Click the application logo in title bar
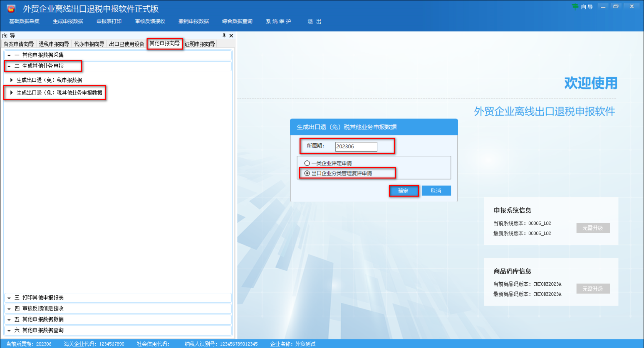644x348 pixels. 11,8
